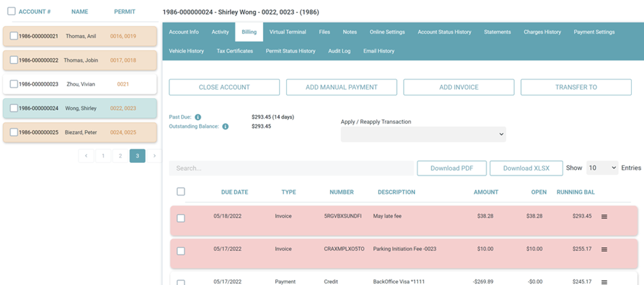Open the Charges History tab
Viewport: 644px width, 285px height.
542,32
